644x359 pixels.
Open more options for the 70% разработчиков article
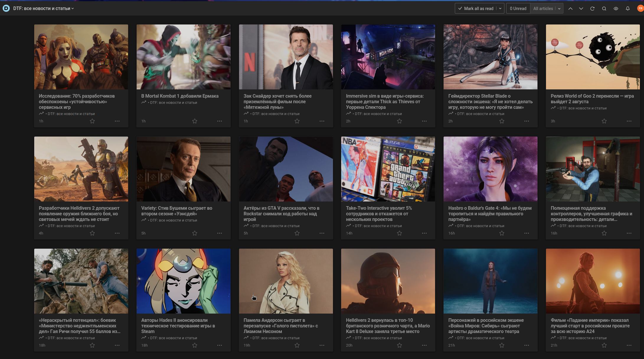117,121
